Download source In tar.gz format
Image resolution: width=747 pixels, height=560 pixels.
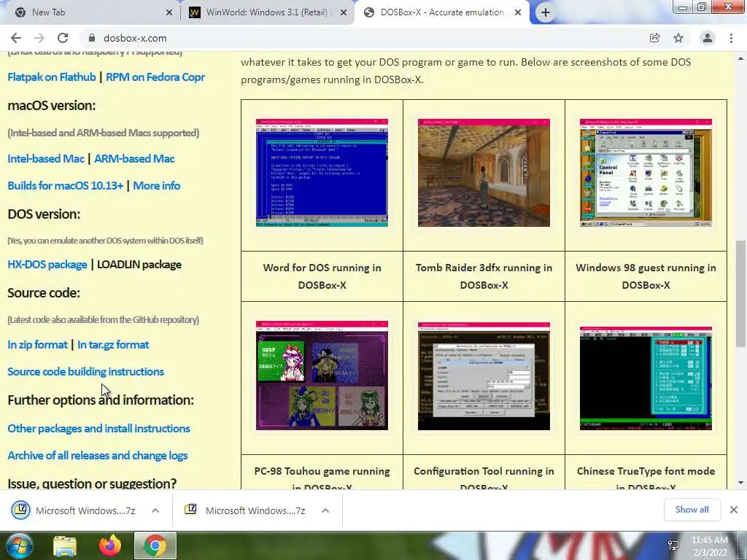tap(113, 345)
